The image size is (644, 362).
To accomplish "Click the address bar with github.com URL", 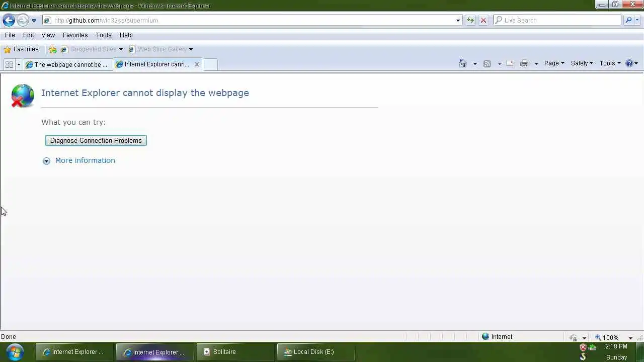I will 249,20.
